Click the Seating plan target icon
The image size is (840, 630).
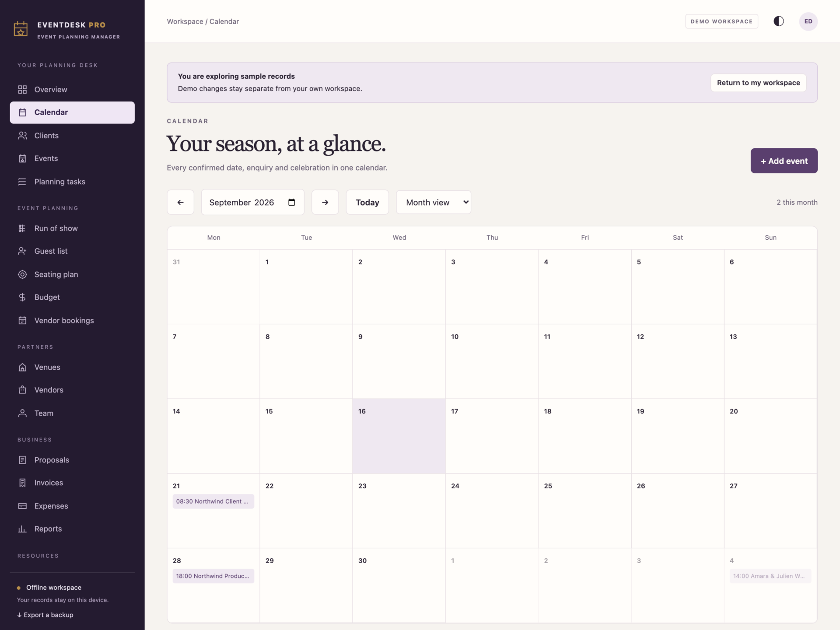[22, 274]
